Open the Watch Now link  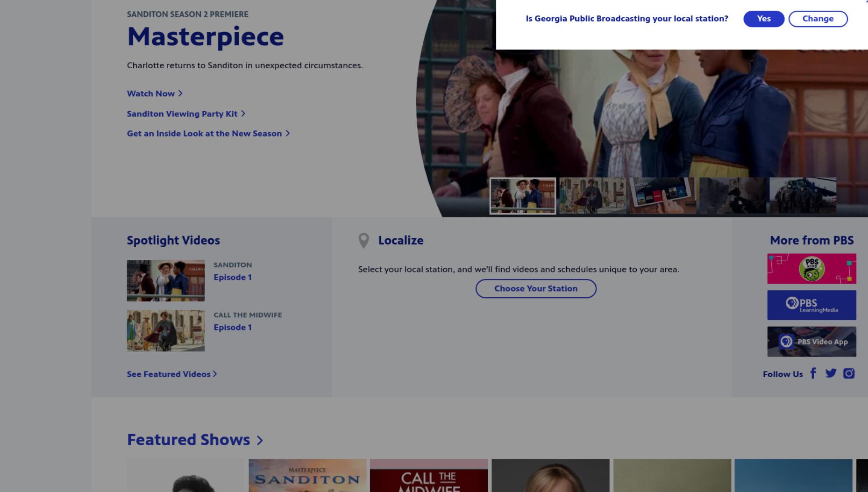(155, 93)
